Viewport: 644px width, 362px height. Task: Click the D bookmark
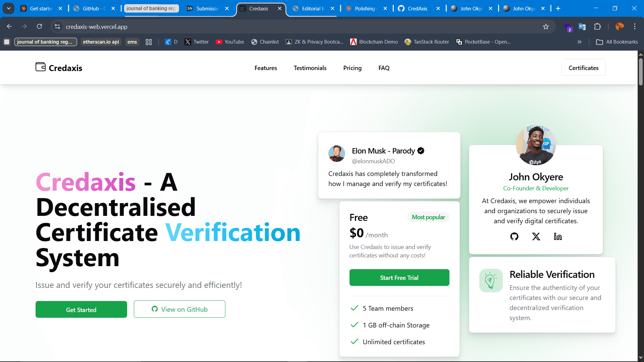tap(171, 42)
